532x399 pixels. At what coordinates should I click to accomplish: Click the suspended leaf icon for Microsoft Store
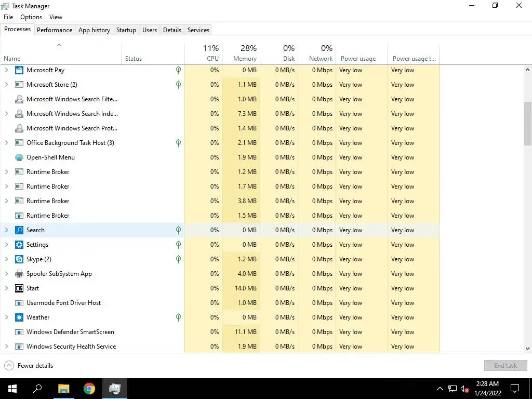pyautogui.click(x=179, y=85)
